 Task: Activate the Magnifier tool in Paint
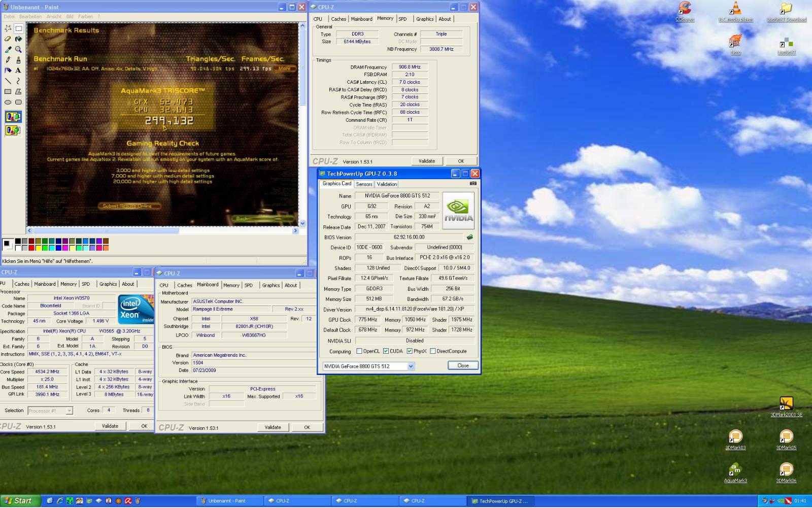tap(18, 50)
